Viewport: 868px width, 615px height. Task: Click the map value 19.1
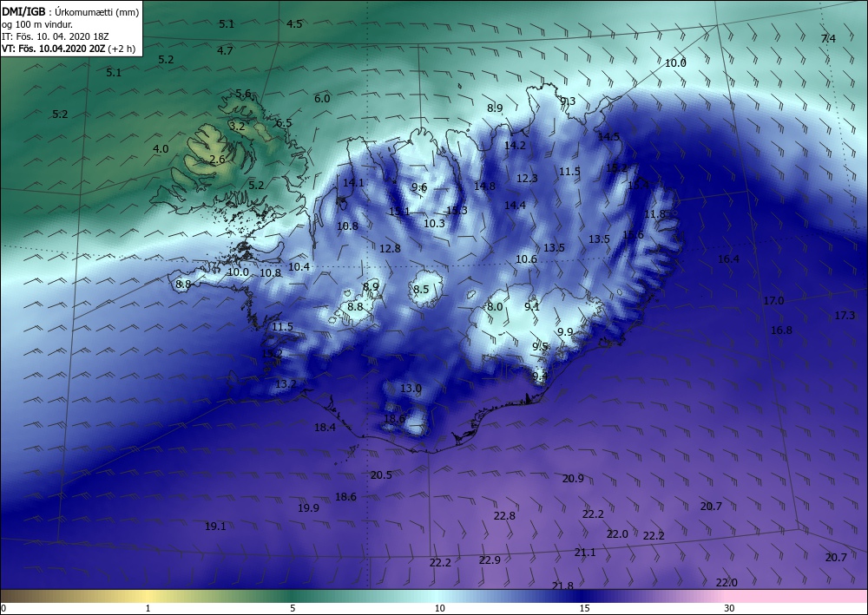(215, 527)
